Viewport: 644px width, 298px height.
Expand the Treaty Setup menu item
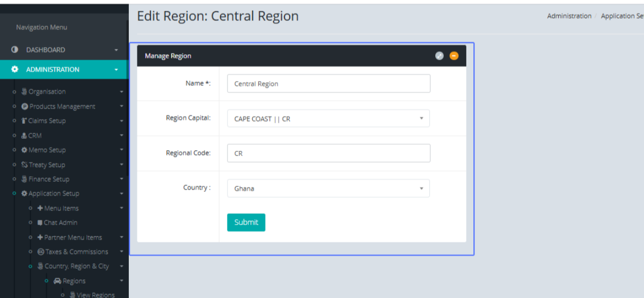click(x=47, y=165)
